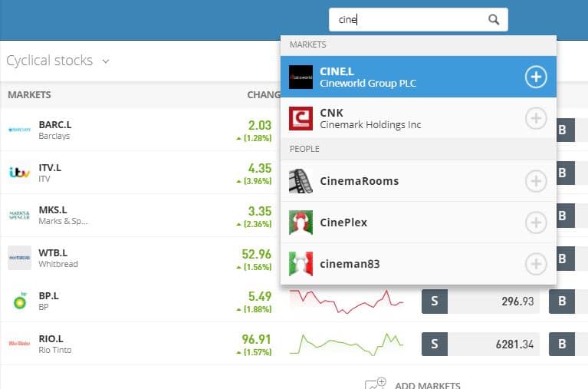The width and height of the screenshot is (588, 389).
Task: Click the Rio Tinto logo icon
Action: (x=19, y=344)
